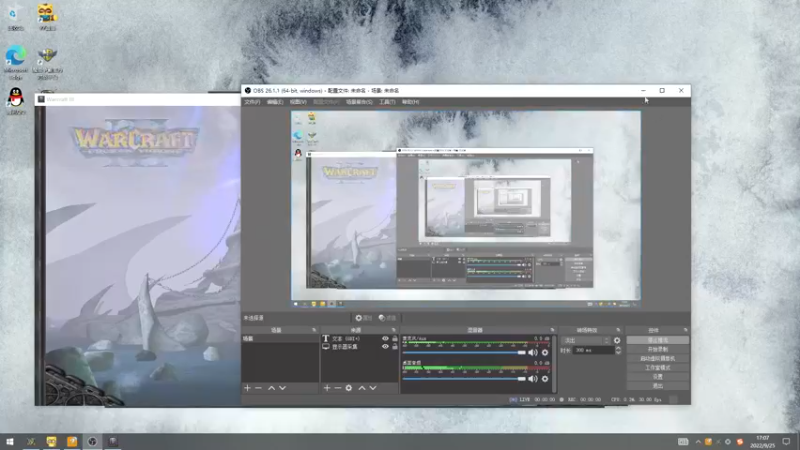Open source Filters button above panels
The width and height of the screenshot is (800, 450).
click(x=388, y=318)
